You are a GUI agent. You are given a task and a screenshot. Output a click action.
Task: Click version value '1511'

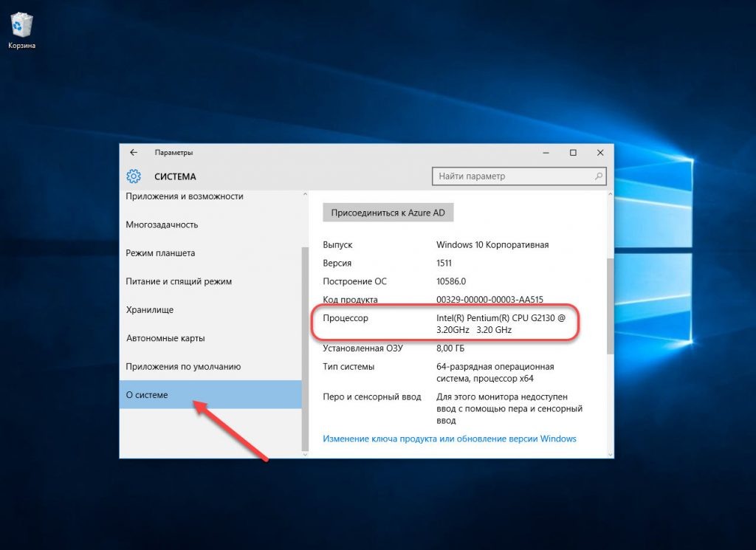[x=444, y=264]
